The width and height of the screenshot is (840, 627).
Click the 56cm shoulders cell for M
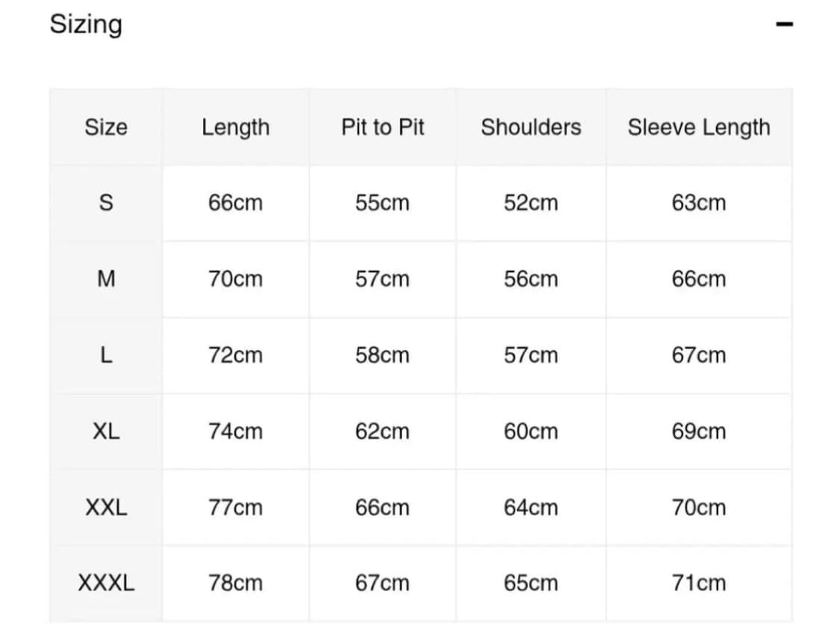(531, 279)
